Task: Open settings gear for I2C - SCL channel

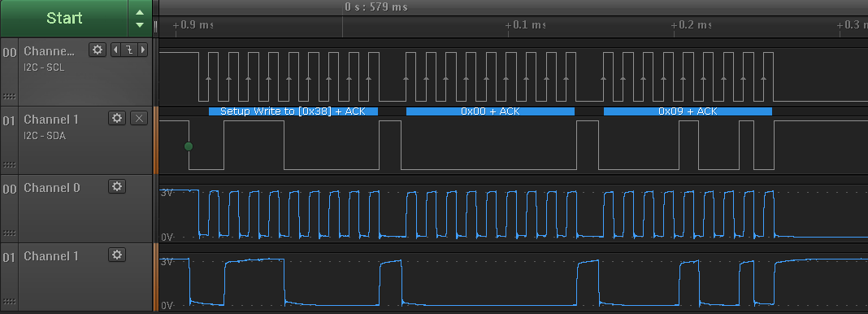Action: 98,50
